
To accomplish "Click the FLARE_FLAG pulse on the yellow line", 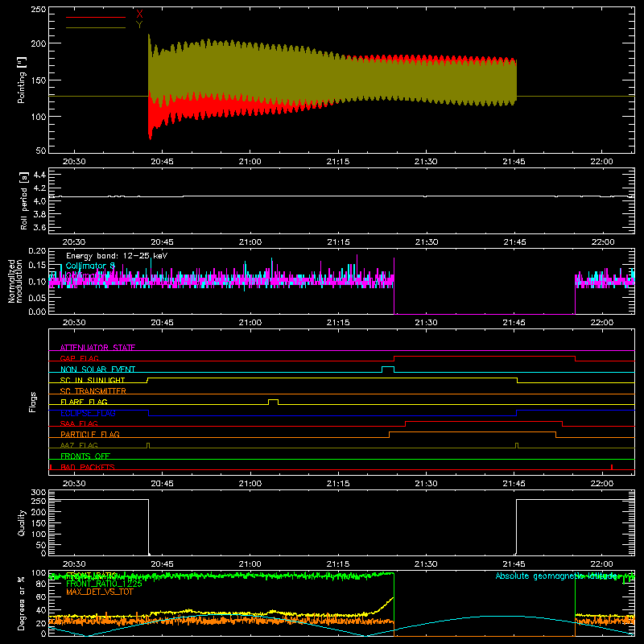I will (x=273, y=402).
